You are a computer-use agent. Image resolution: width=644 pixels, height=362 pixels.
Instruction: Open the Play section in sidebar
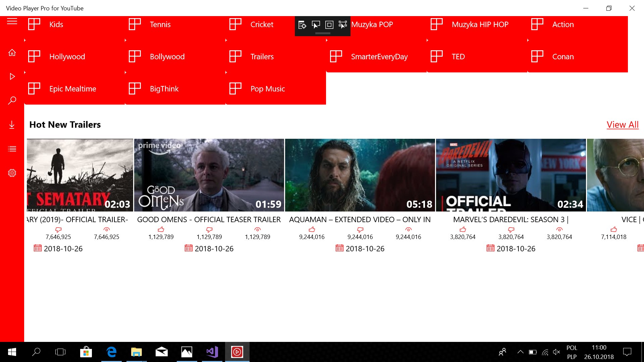[12, 76]
